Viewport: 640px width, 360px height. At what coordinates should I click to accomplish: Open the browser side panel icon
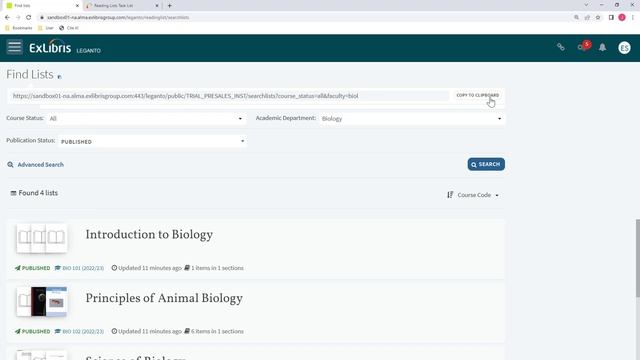611,18
